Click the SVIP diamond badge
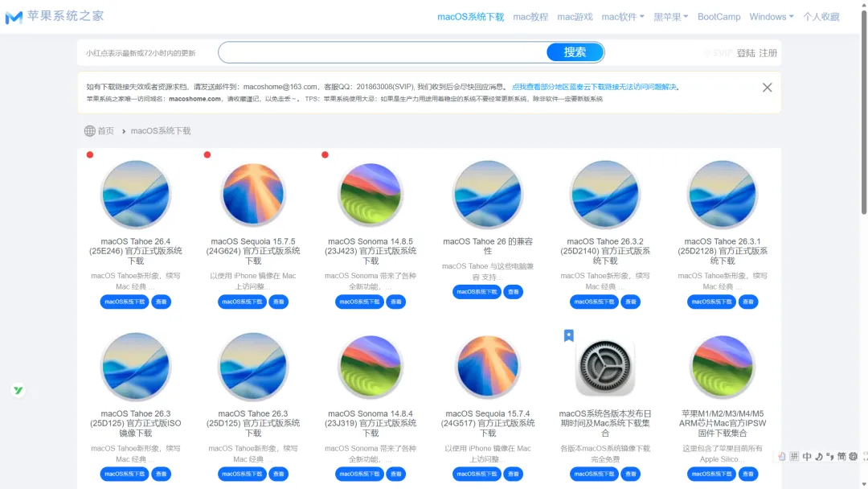868x489 pixels. click(718, 53)
